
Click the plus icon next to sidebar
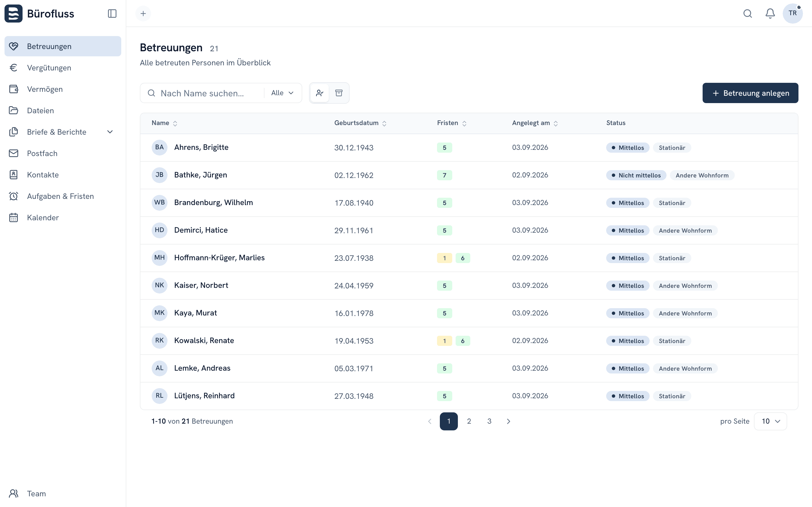coord(143,14)
